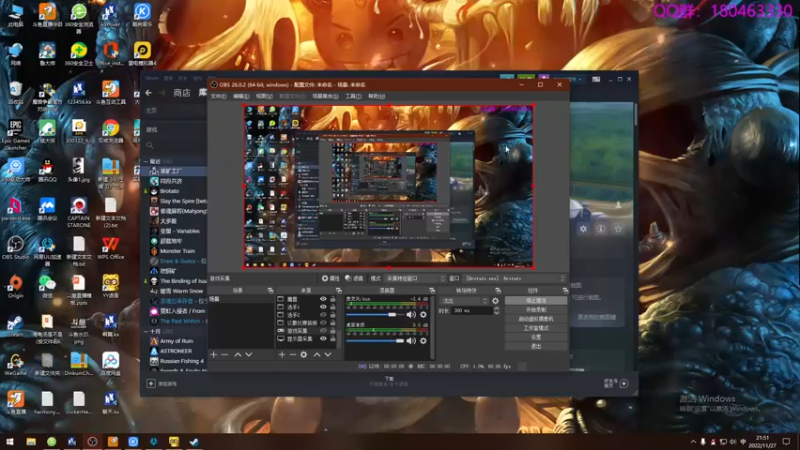Screen dimensions: 800x450
Task: Open 工具(T) menu in OBS
Action: click(353, 96)
